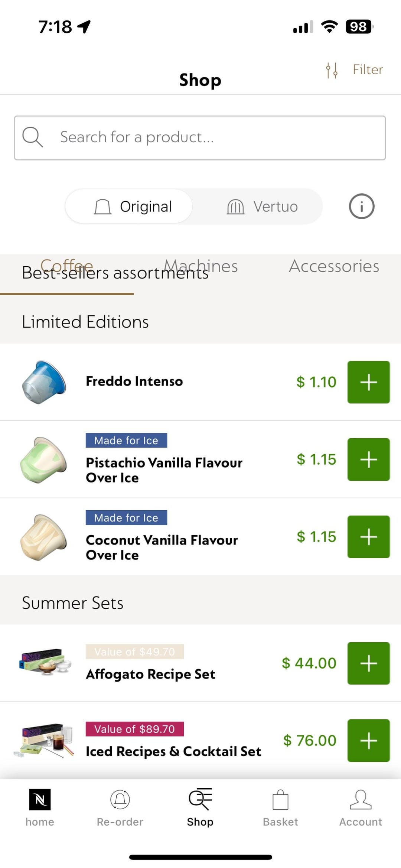Open Freddo Intenso capsule thumbnail
The height and width of the screenshot is (868, 401).
coord(44,382)
